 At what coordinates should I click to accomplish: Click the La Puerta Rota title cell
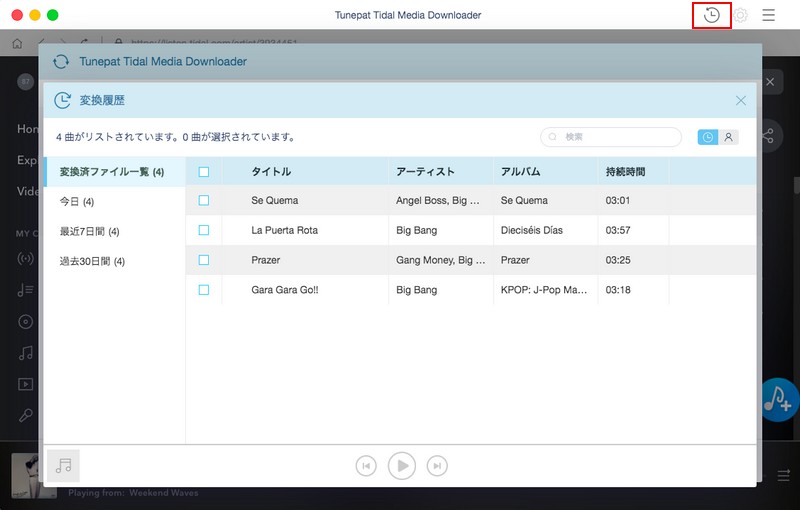click(x=284, y=230)
